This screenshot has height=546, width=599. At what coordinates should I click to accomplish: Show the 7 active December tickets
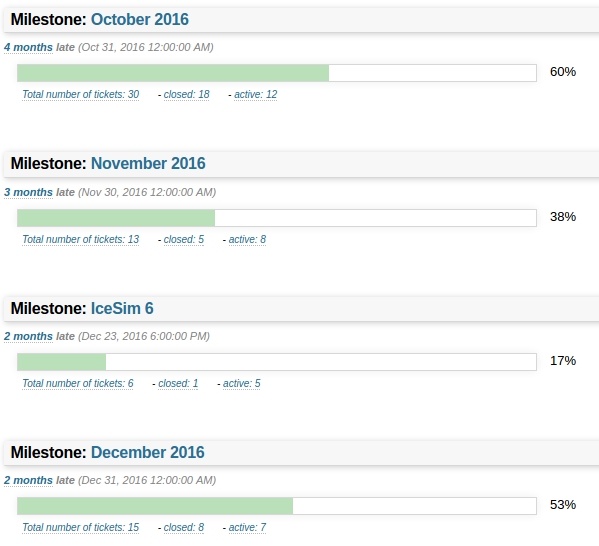(247, 528)
